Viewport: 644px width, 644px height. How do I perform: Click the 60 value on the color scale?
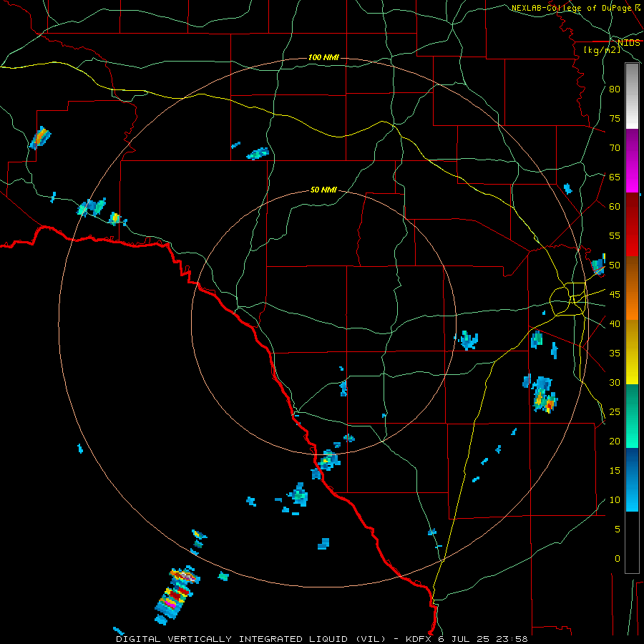615,207
